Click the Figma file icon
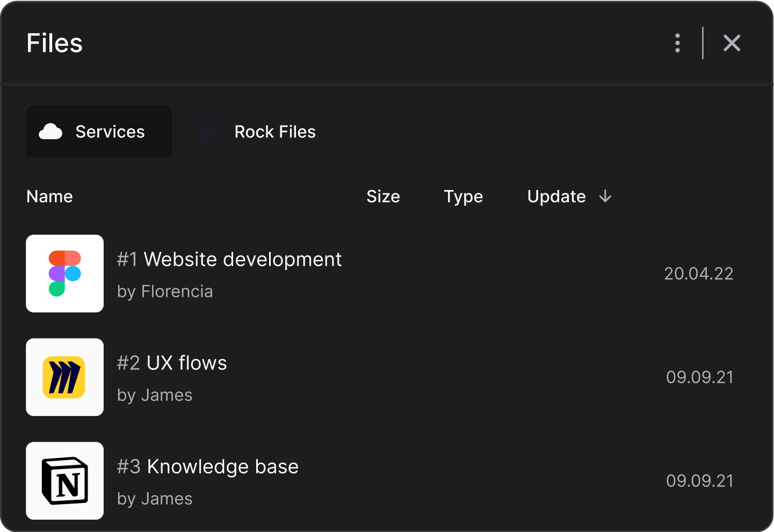This screenshot has width=774, height=532. point(64,273)
